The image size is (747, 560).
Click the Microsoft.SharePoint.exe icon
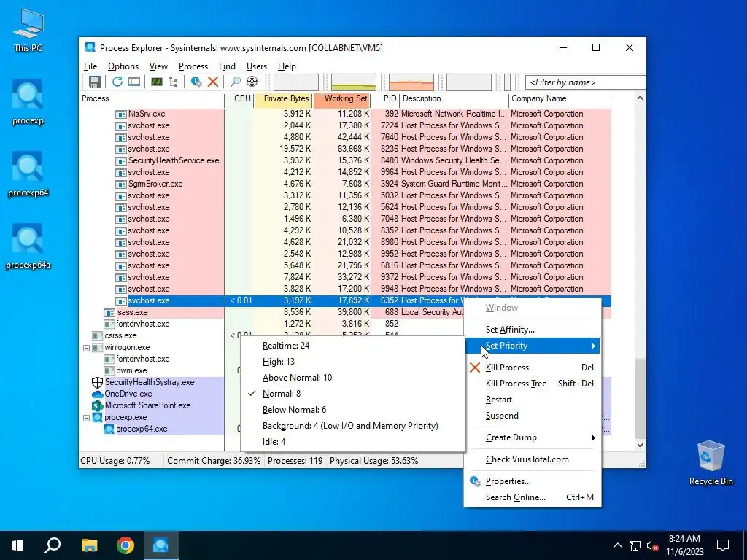click(x=97, y=405)
